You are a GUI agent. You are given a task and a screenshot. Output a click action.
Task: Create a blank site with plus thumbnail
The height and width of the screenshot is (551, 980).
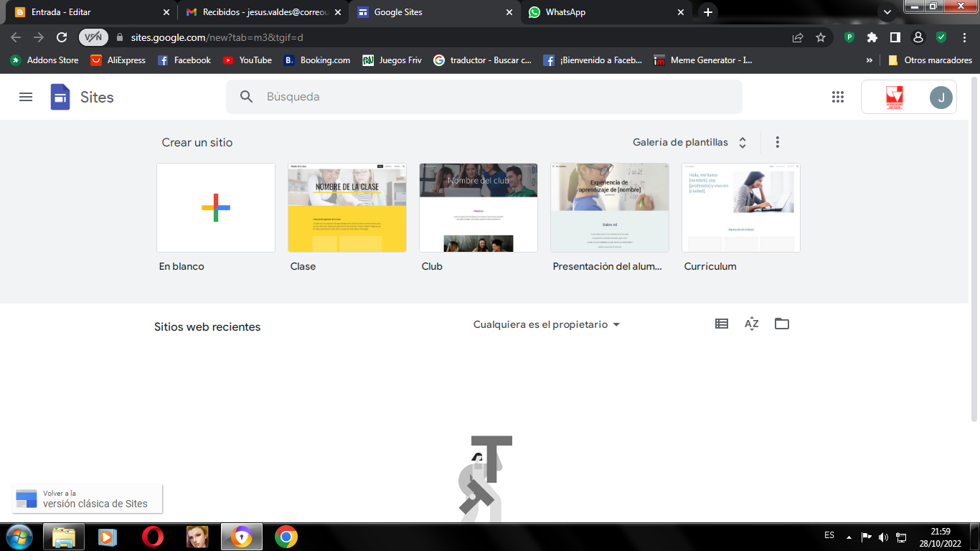pyautogui.click(x=216, y=207)
